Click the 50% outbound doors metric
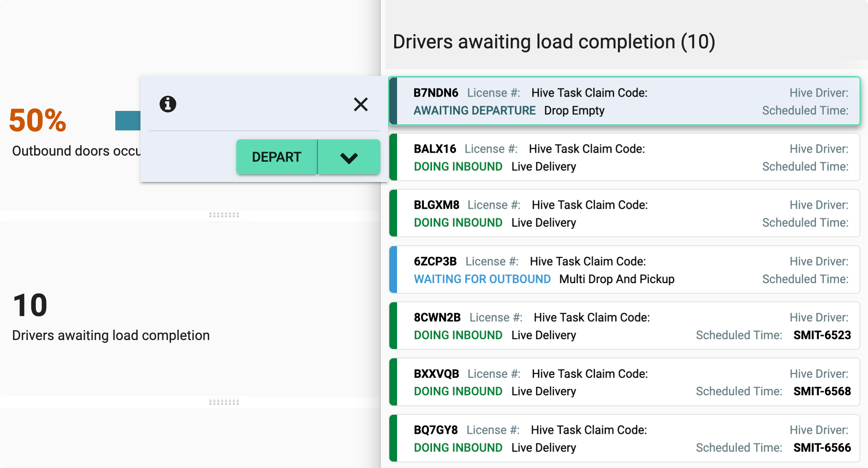This screenshot has width=868, height=468. [x=37, y=121]
